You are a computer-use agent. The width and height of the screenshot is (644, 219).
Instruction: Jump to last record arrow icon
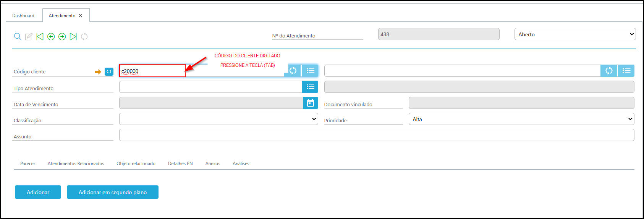[x=73, y=37]
